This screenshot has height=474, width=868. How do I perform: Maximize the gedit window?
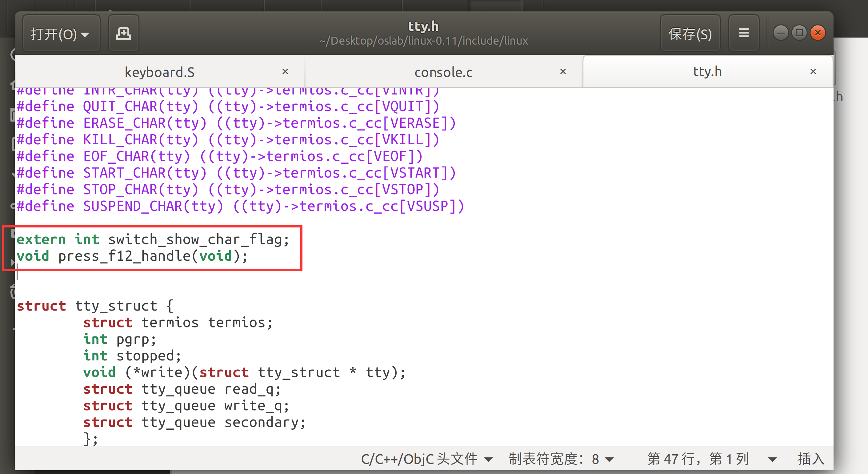pyautogui.click(x=799, y=33)
